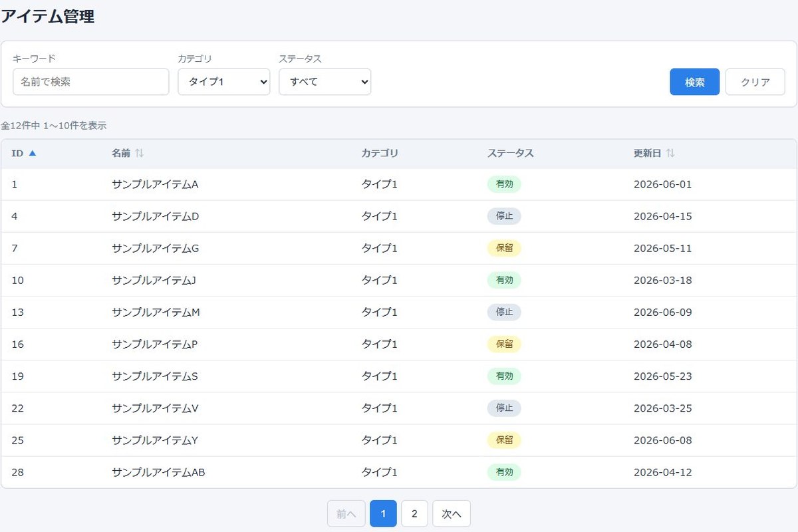Click the blue 検索 button
This screenshot has width=798, height=532.
pyautogui.click(x=694, y=82)
